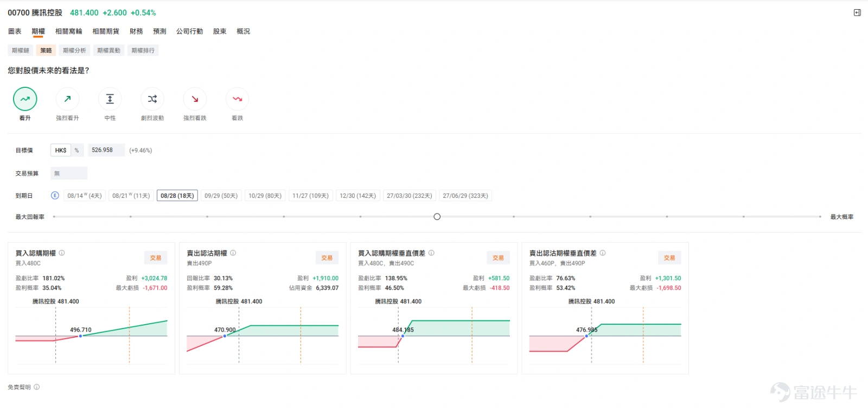Select expiry date 08/21 (11天)
868x412 pixels.
pos(131,196)
